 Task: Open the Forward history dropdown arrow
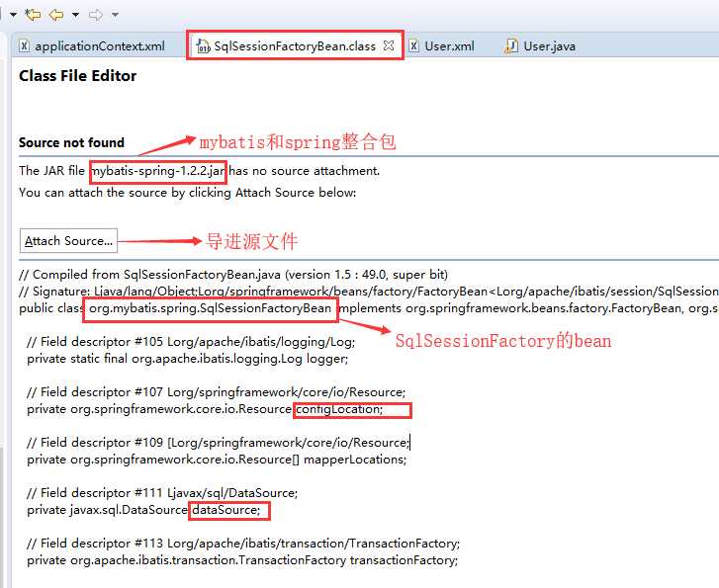click(115, 15)
